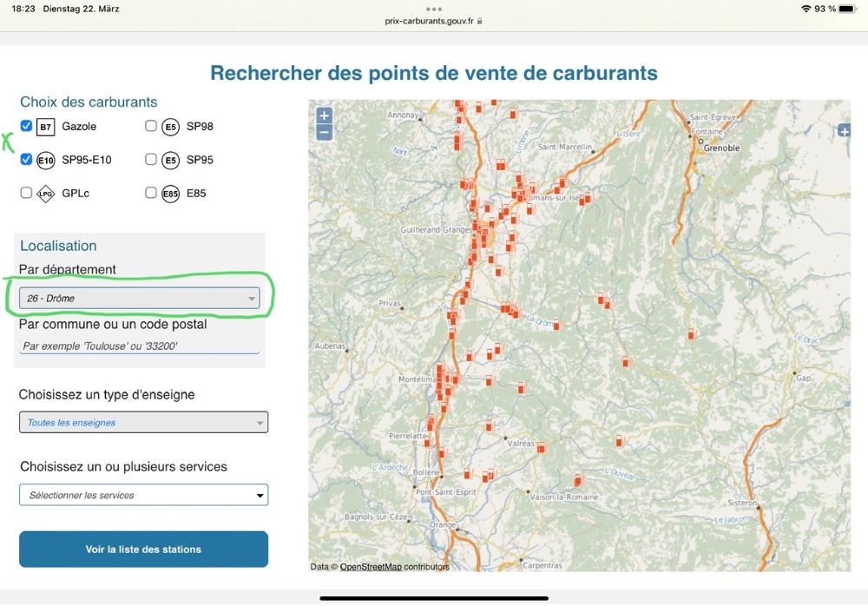
Task: Expand the Toutes les enseignes dropdown
Action: [143, 423]
